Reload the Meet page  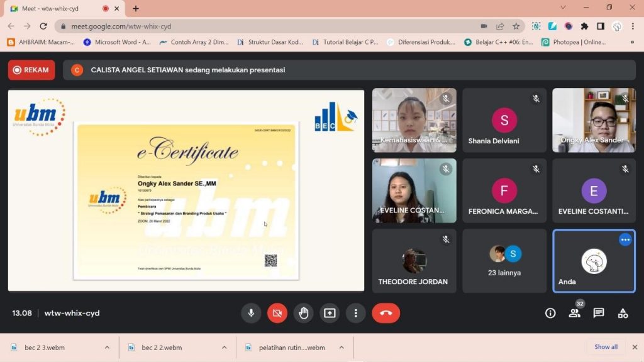coord(43,26)
